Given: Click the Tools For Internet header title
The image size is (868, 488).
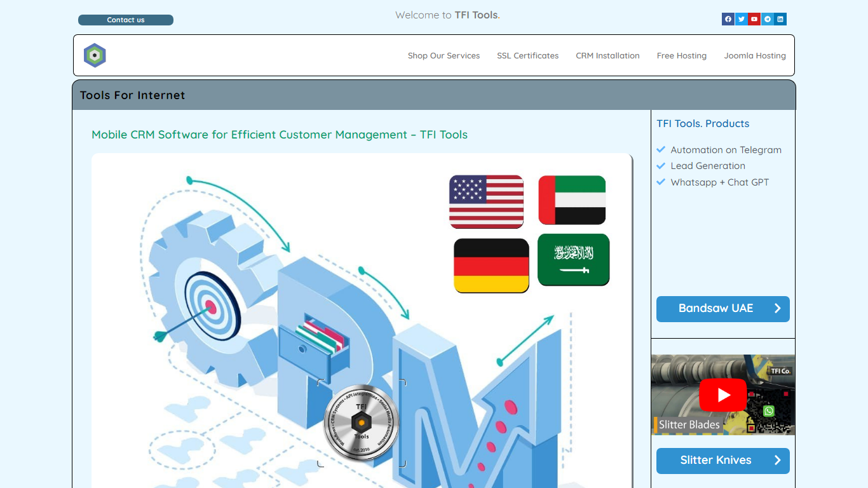Looking at the screenshot, I should pos(132,95).
